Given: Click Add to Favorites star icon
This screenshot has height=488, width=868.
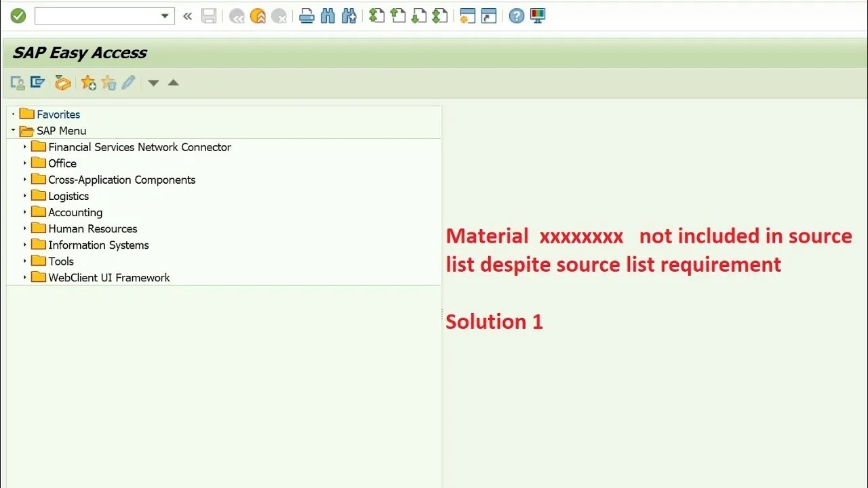Looking at the screenshot, I should (88, 83).
